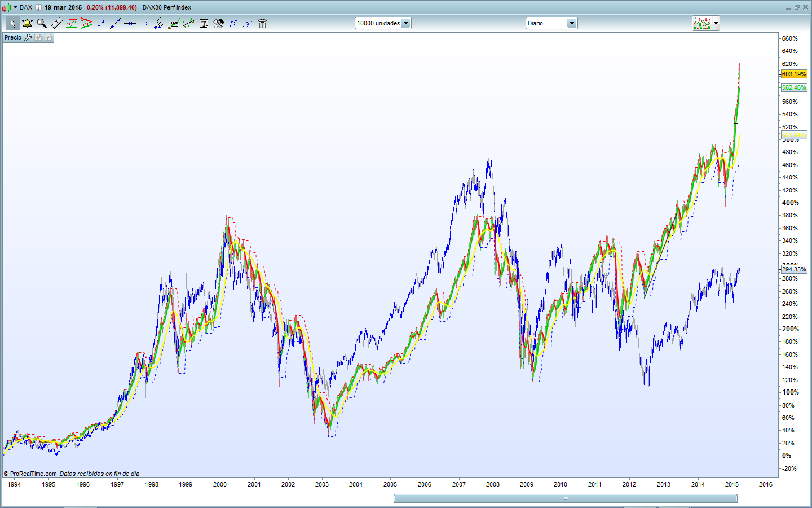Viewport: 812px width, 508px height.
Task: Click the crossed-out blue lines tool
Action: (248, 23)
